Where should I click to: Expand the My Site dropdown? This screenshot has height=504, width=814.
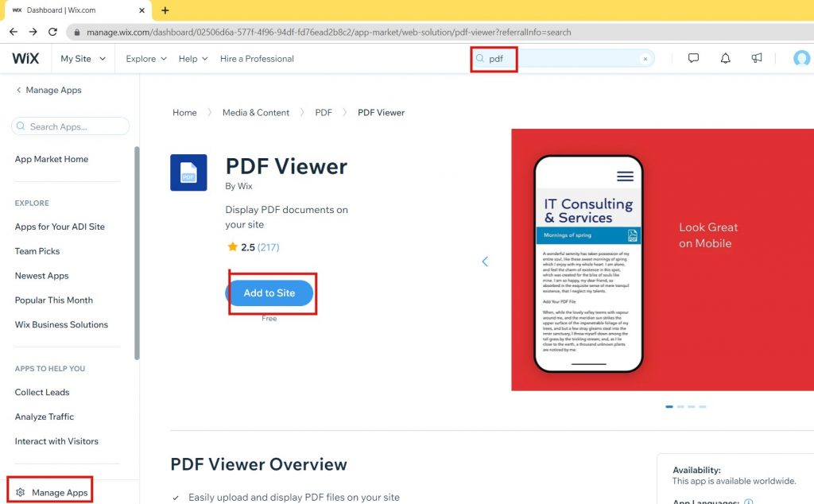click(x=83, y=59)
